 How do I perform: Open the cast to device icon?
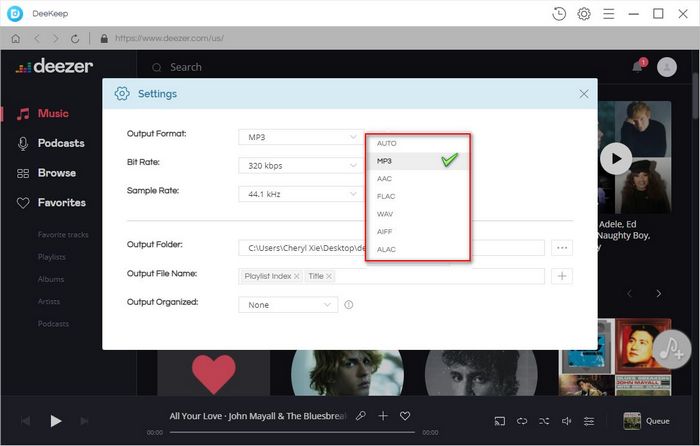(x=500, y=421)
